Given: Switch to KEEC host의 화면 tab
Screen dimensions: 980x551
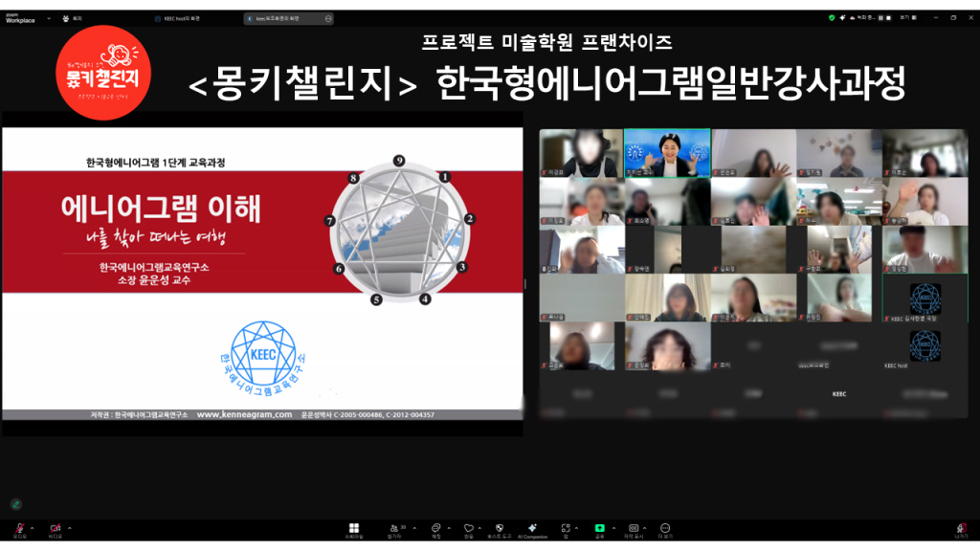Looking at the screenshot, I should click(x=177, y=19).
